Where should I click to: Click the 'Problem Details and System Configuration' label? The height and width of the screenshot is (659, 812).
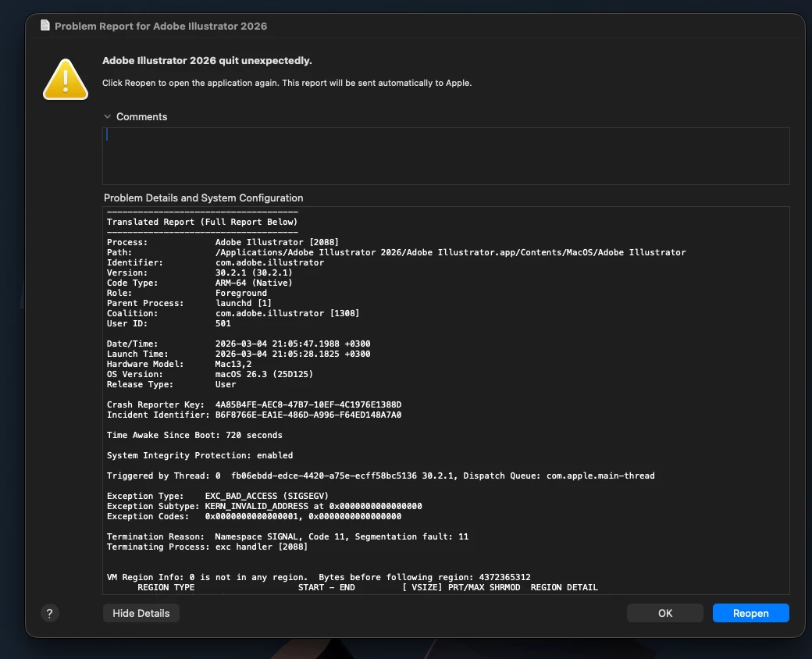204,198
